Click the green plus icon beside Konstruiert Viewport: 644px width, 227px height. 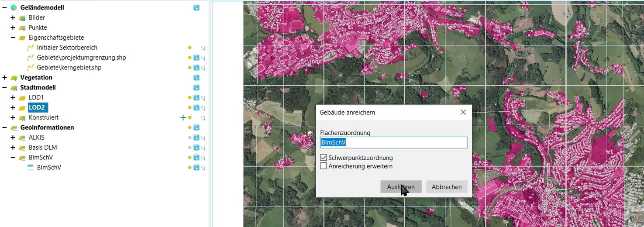(183, 117)
